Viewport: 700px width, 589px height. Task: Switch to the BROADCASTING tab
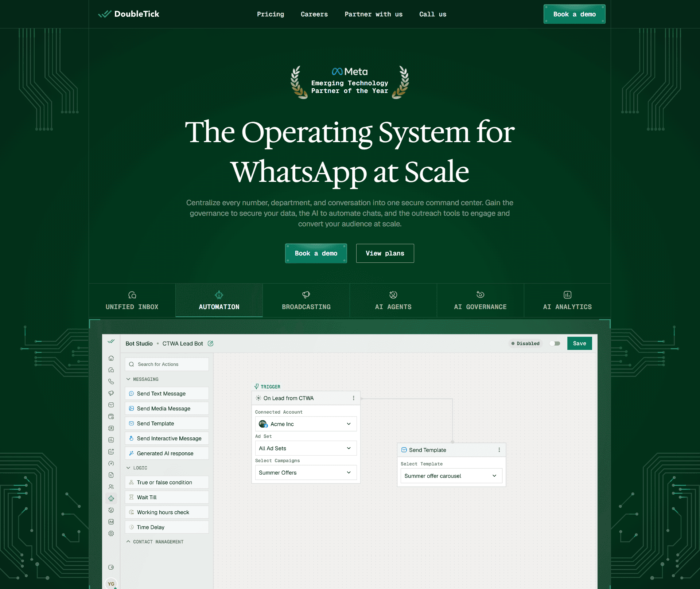tap(306, 300)
